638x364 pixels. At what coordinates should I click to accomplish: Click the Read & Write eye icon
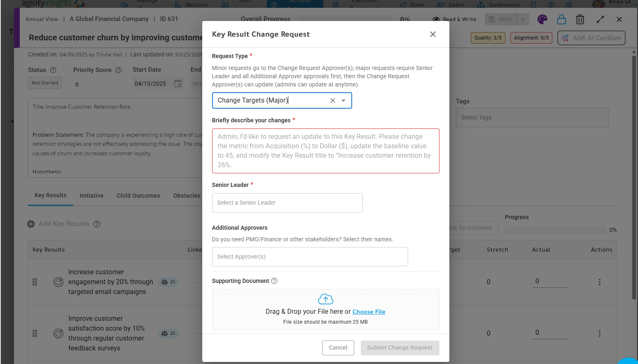click(436, 19)
